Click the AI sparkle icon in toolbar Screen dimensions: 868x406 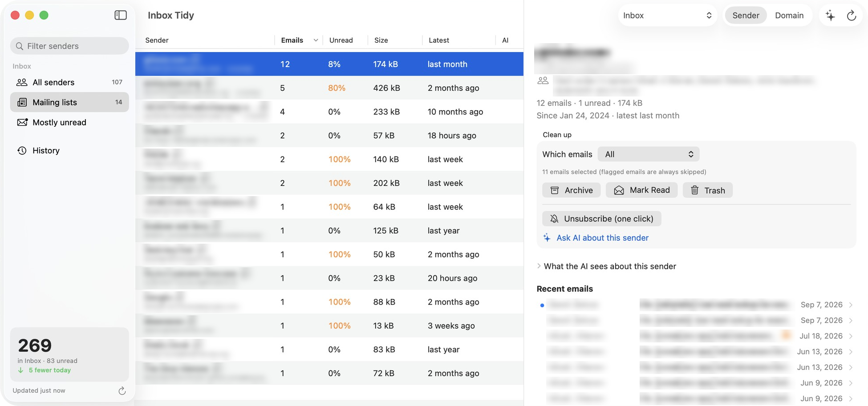(x=830, y=16)
